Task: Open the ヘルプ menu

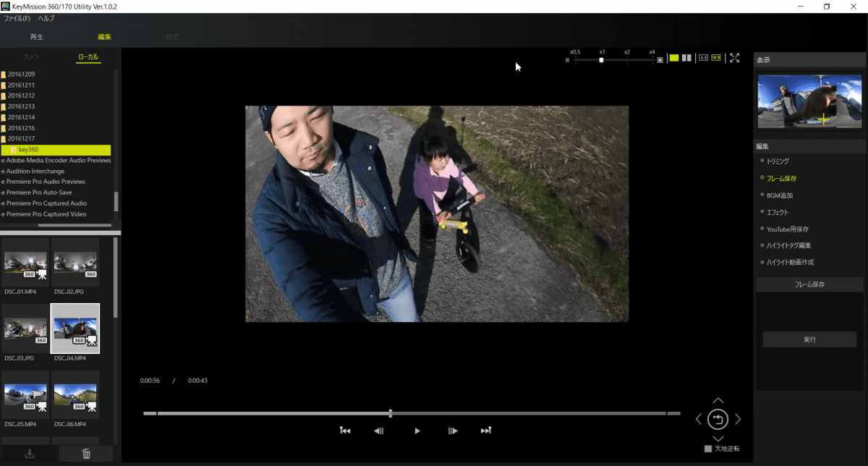Action: pos(46,18)
